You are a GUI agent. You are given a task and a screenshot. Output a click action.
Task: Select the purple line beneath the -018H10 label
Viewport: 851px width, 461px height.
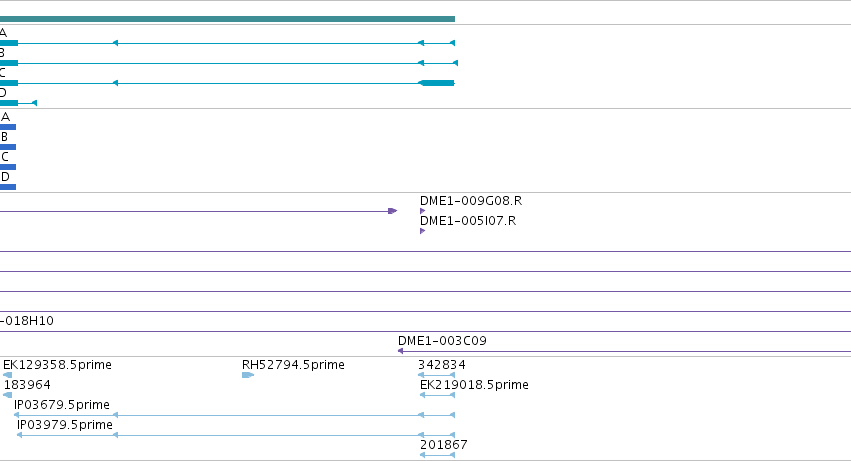[x=426, y=331]
